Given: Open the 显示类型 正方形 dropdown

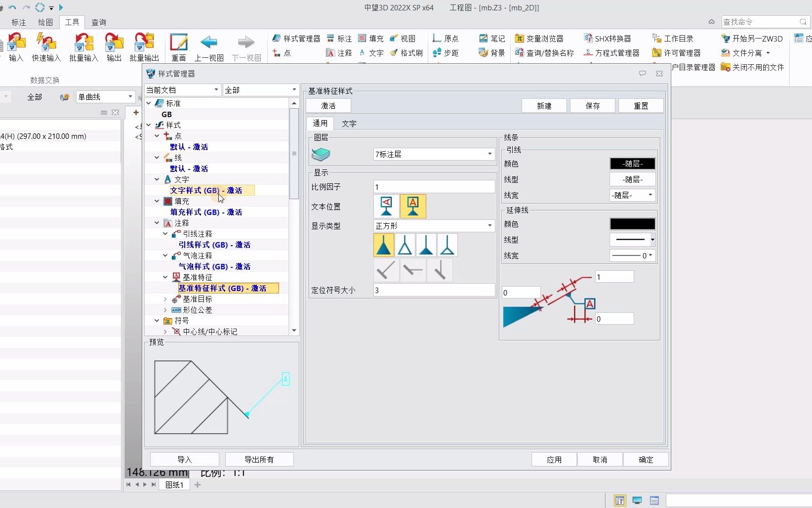Looking at the screenshot, I should (x=488, y=226).
